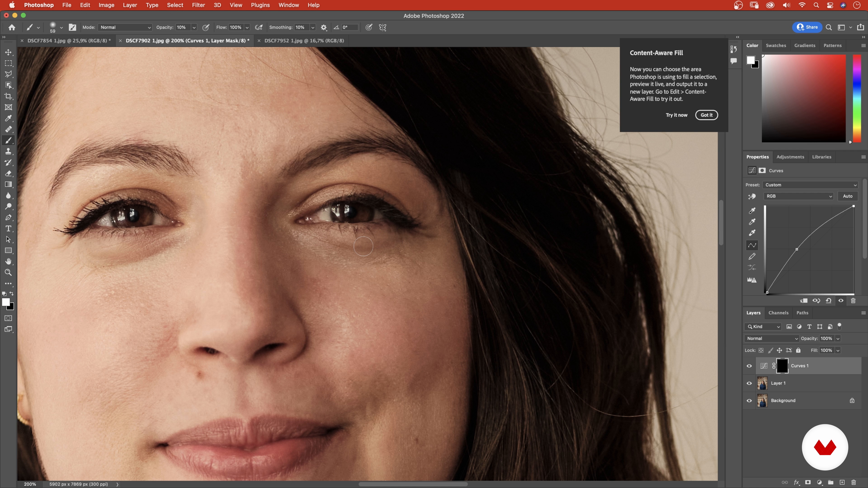Viewport: 868px width, 488px height.
Task: Switch to the Channels tab
Action: [778, 313]
